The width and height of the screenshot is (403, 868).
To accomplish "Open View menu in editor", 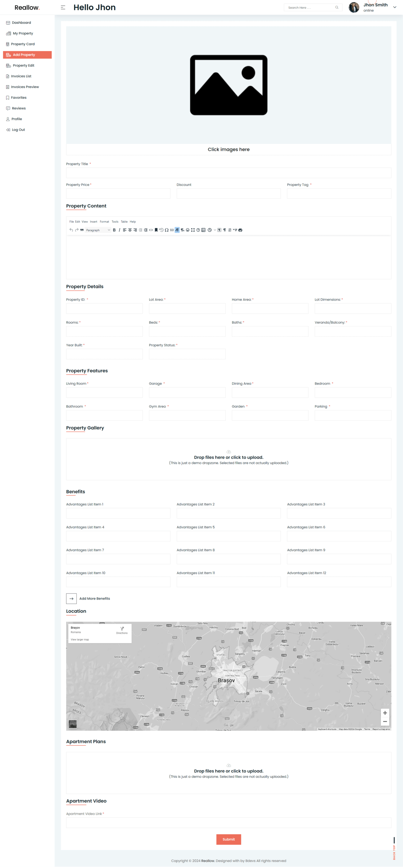I will click(x=84, y=222).
